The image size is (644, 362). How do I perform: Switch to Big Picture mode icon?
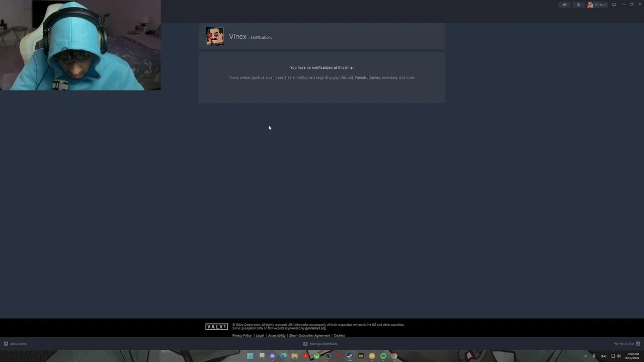(614, 5)
